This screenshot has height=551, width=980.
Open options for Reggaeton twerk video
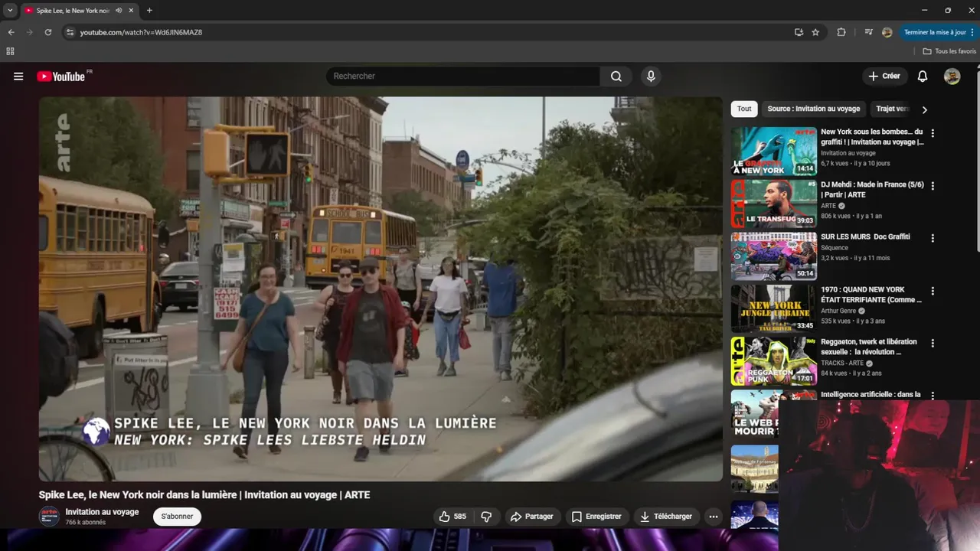pos(933,343)
